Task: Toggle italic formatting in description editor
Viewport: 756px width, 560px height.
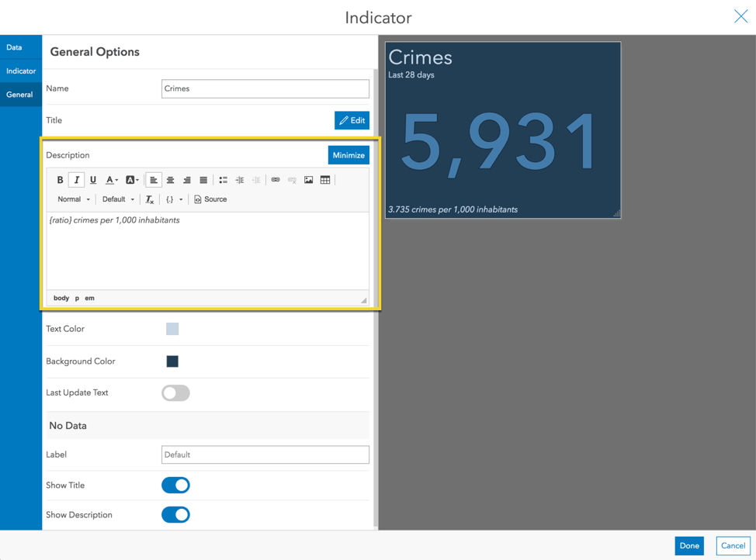Action: [x=76, y=180]
